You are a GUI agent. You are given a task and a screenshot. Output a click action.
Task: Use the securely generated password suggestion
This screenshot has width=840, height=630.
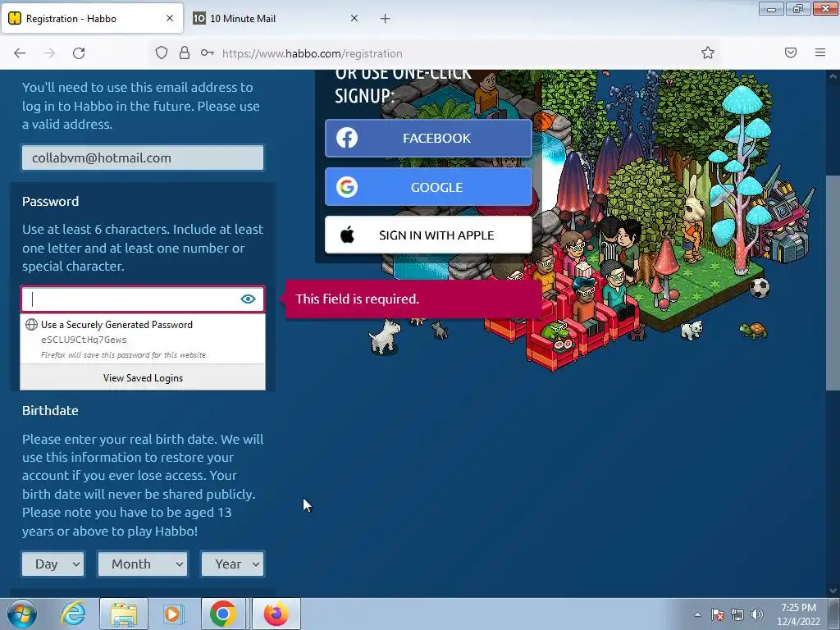(x=143, y=339)
